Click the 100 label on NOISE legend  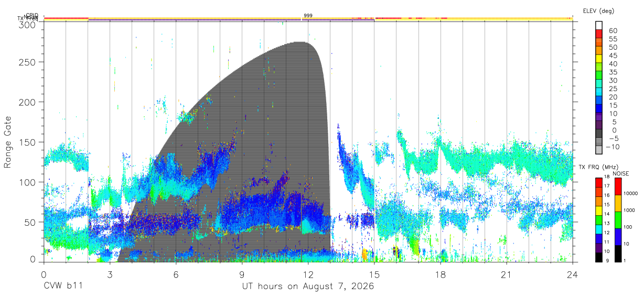(x=629, y=227)
